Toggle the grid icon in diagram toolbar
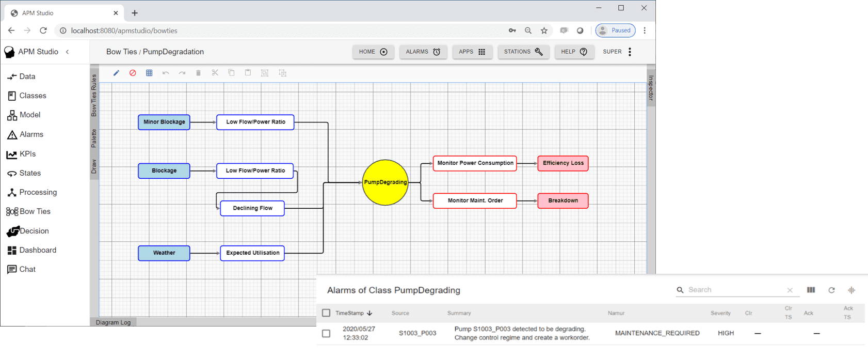The width and height of the screenshot is (868, 357). click(x=149, y=73)
